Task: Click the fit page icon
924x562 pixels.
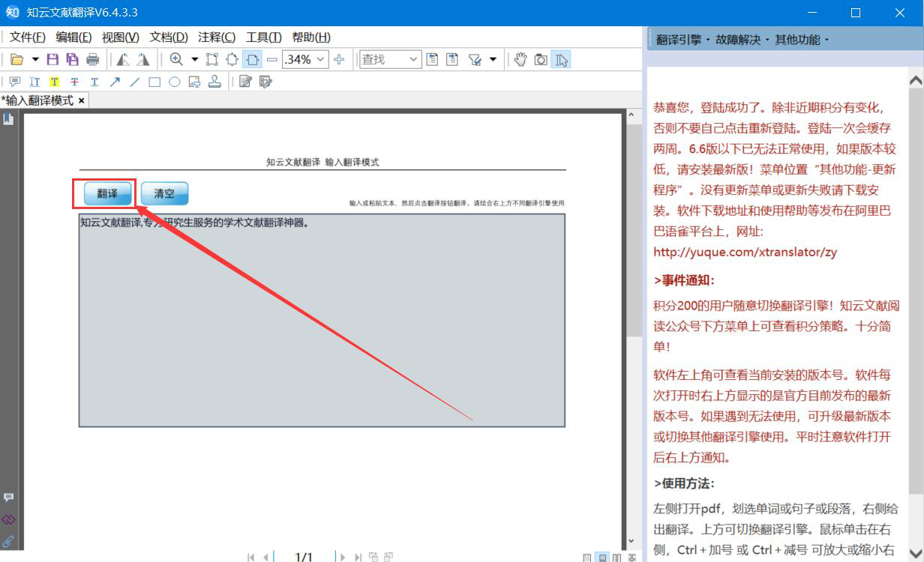Action: tap(232, 59)
